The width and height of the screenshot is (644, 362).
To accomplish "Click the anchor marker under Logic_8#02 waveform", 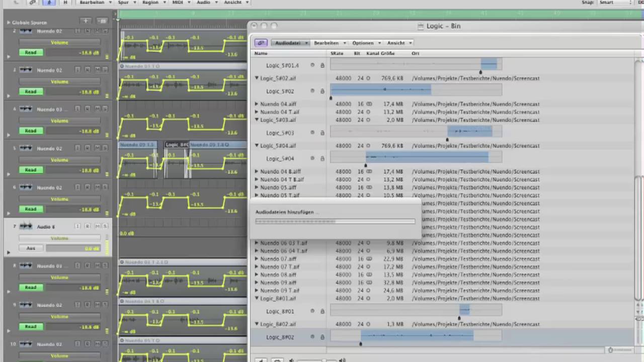I will [360, 343].
